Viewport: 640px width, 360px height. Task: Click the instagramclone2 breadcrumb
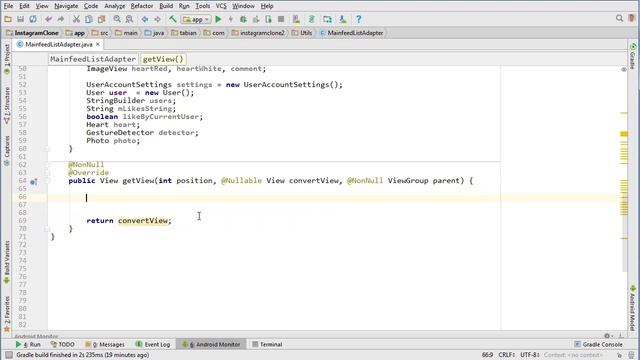click(x=258, y=33)
